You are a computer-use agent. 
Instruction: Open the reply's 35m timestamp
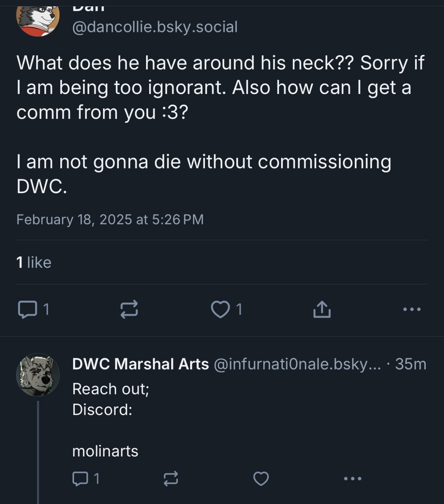(x=411, y=364)
